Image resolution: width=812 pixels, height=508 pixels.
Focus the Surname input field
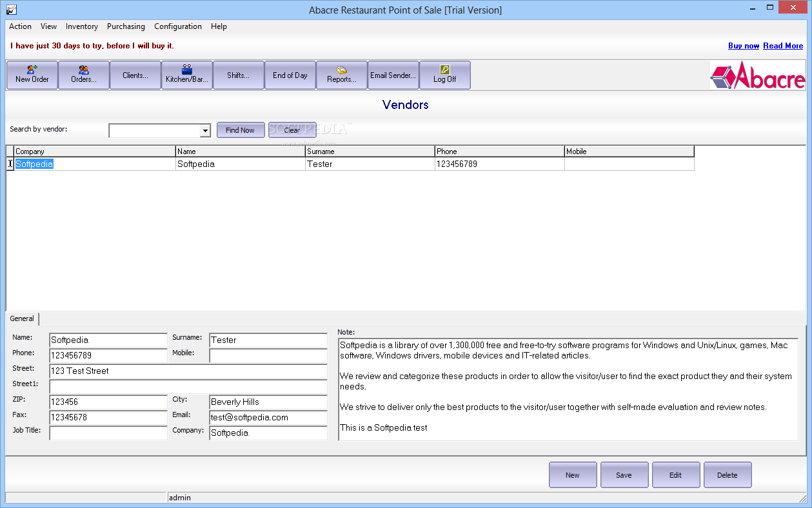268,340
